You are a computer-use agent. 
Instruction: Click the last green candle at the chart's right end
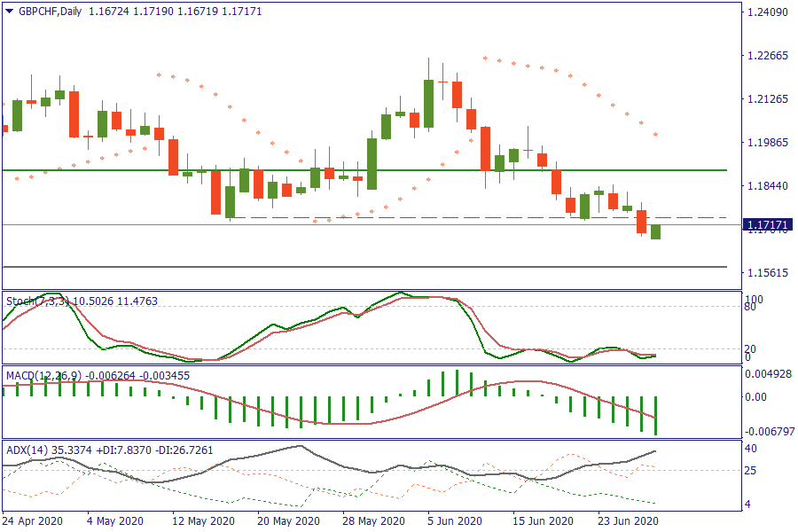point(655,231)
